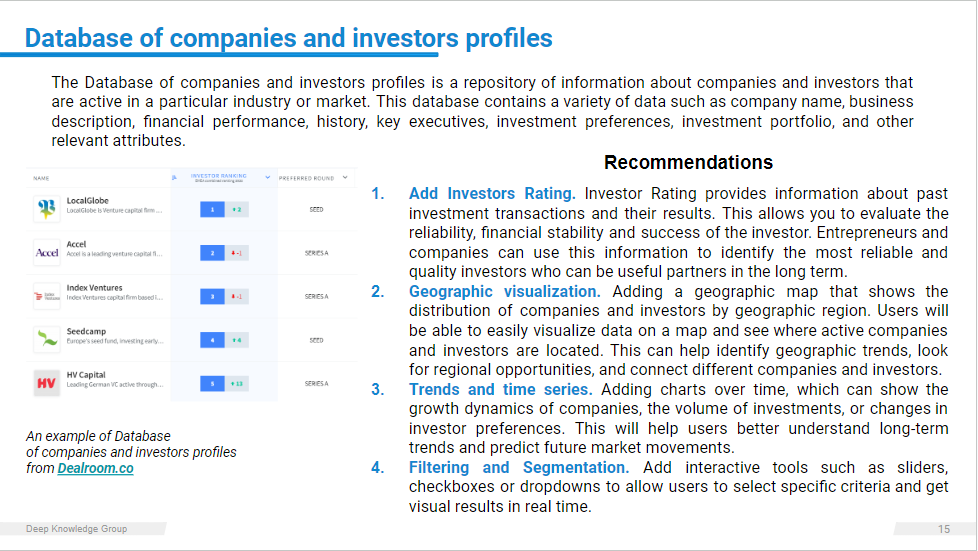Open the Preferred Round column dropdown
The height and width of the screenshot is (551, 978).
click(345, 178)
